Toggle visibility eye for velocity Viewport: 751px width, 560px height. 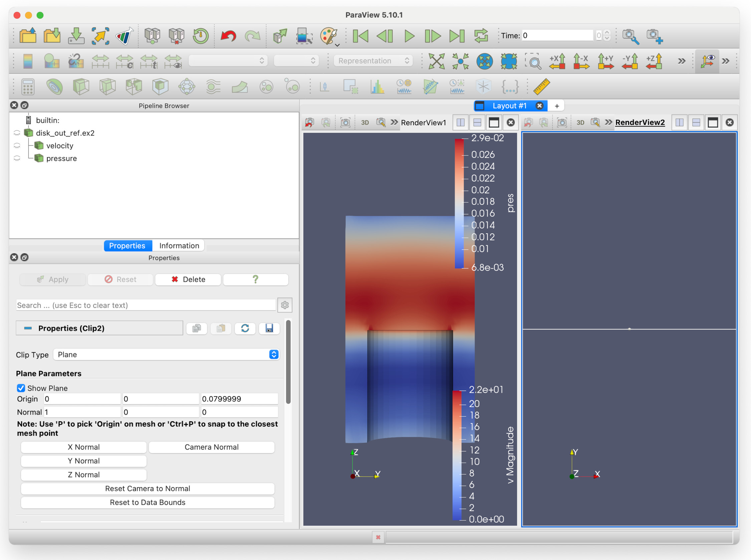point(17,146)
